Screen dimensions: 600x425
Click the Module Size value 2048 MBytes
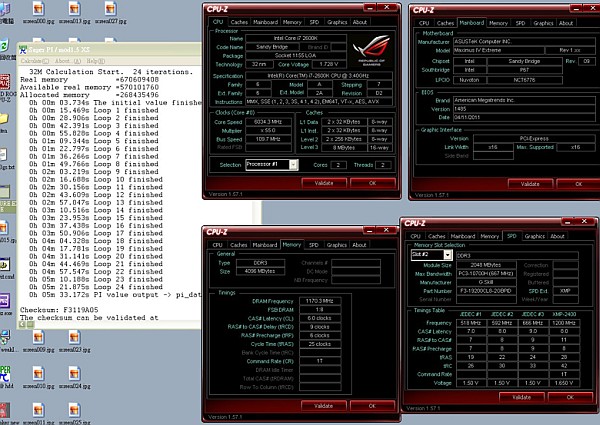[486, 265]
